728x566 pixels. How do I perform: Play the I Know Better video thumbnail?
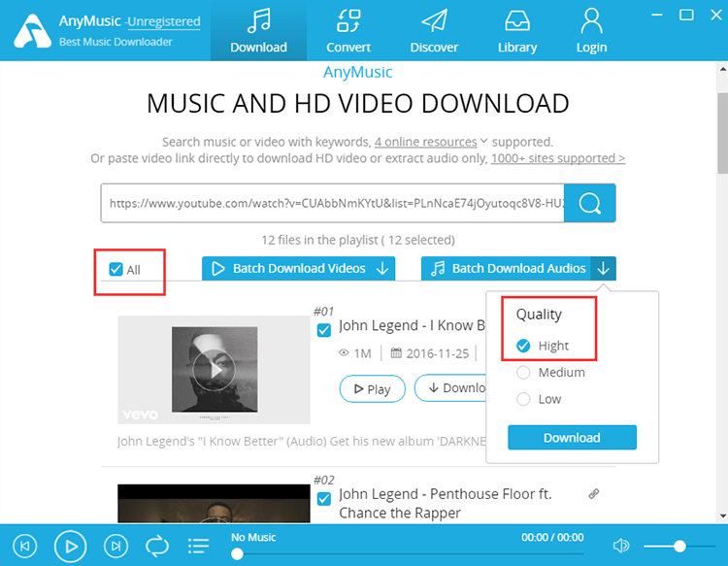click(x=215, y=370)
